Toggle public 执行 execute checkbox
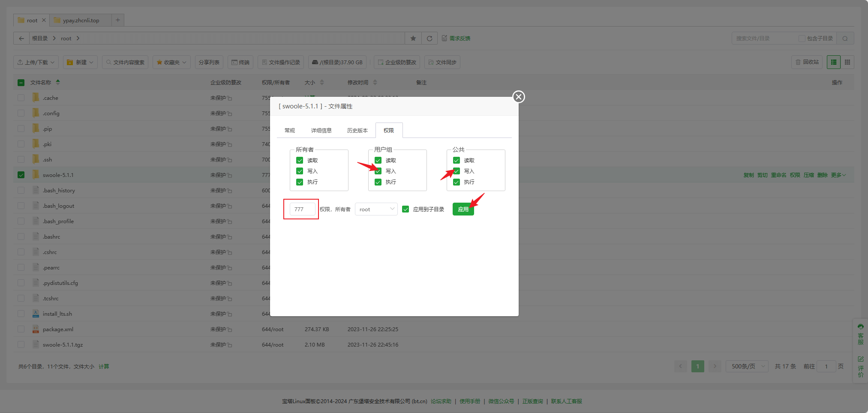868x413 pixels. tap(457, 182)
